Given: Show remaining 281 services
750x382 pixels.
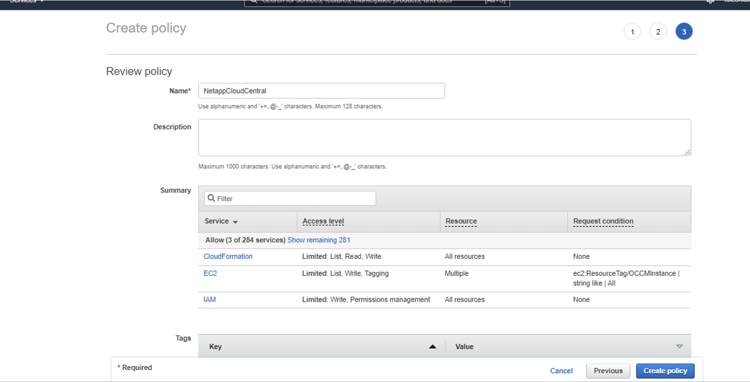Looking at the screenshot, I should [x=319, y=240].
